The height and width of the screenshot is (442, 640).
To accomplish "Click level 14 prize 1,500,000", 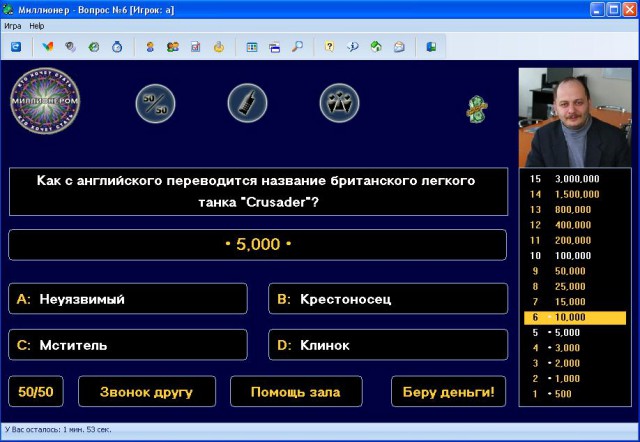I will tap(565, 194).
